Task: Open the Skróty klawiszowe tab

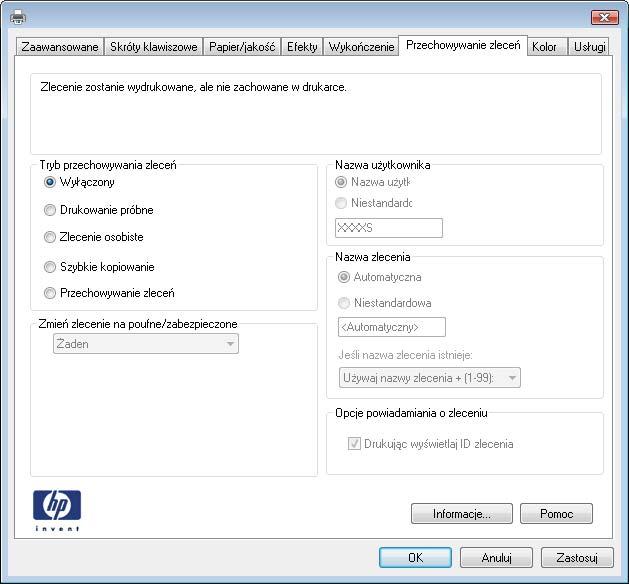Action: [x=154, y=47]
